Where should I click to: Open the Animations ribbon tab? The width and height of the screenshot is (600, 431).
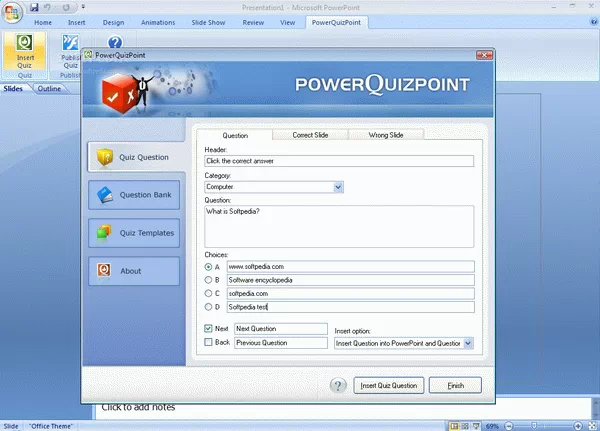(x=158, y=23)
